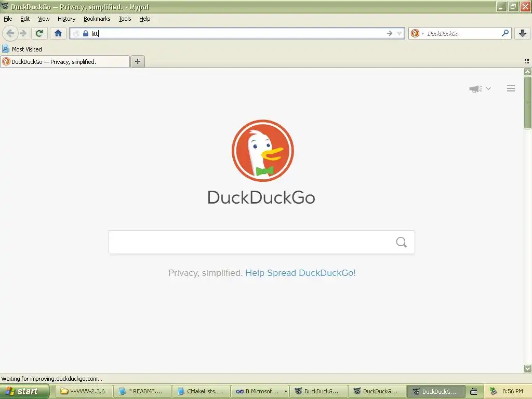Click the padlock site identity icon
Image resolution: width=532 pixels, height=399 pixels.
point(86,33)
